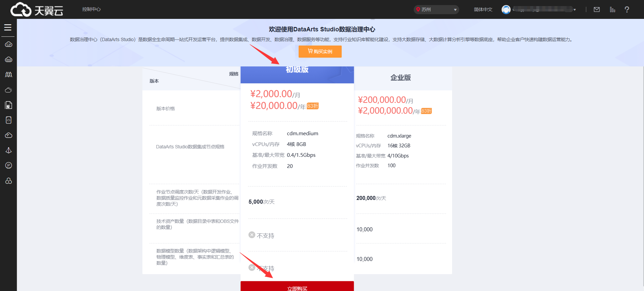Click the first cloud server icon in sidebar

[x=9, y=45]
